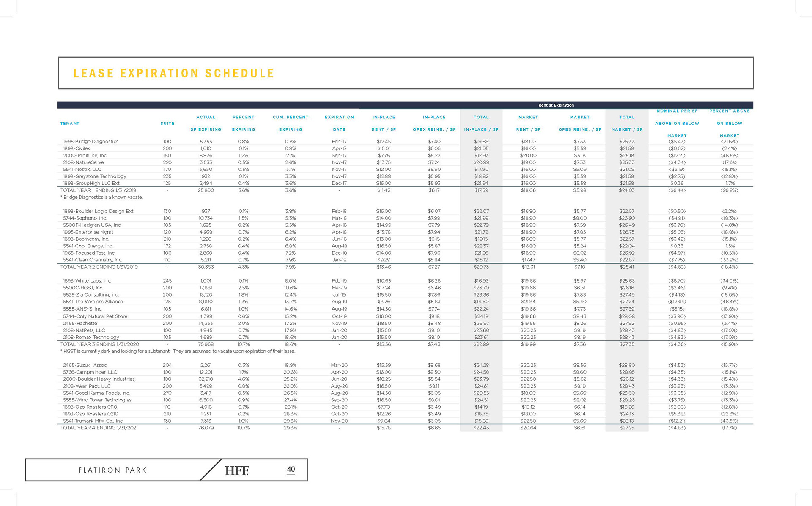Click the Expiration Date column header
Screen dimensions: 812x506
coord(339,123)
